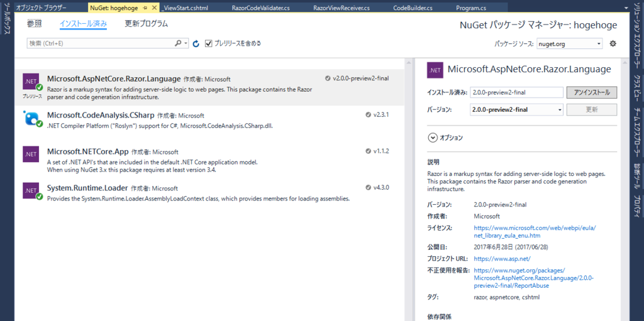Screen dimensions: 644x321
Task: Open the ReportAbuse nuget.org link
Action: coord(533,278)
